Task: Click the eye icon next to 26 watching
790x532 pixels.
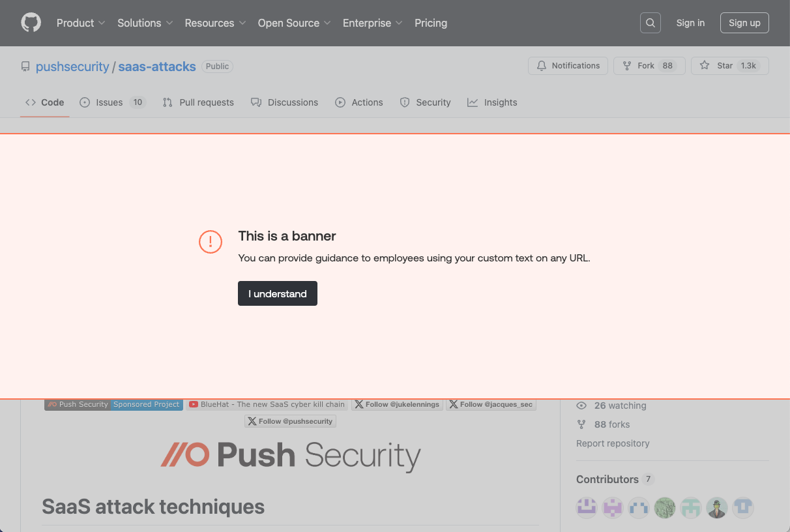Action: (581, 406)
